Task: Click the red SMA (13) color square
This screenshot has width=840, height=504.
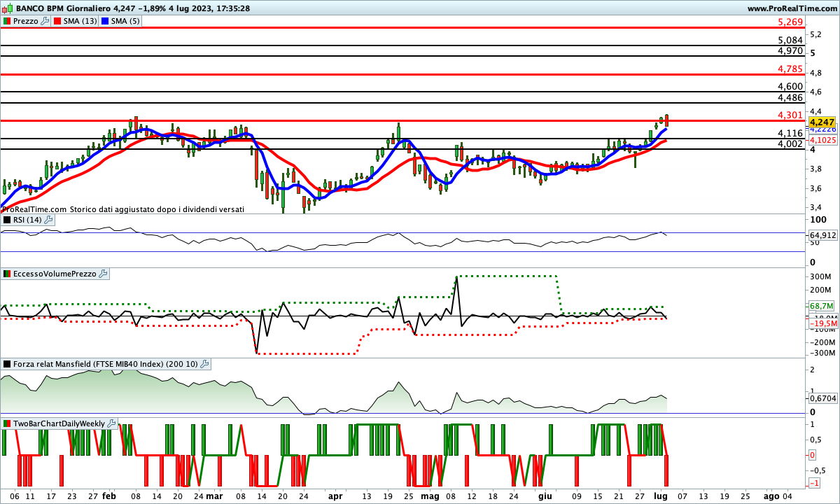Action: tap(56, 21)
